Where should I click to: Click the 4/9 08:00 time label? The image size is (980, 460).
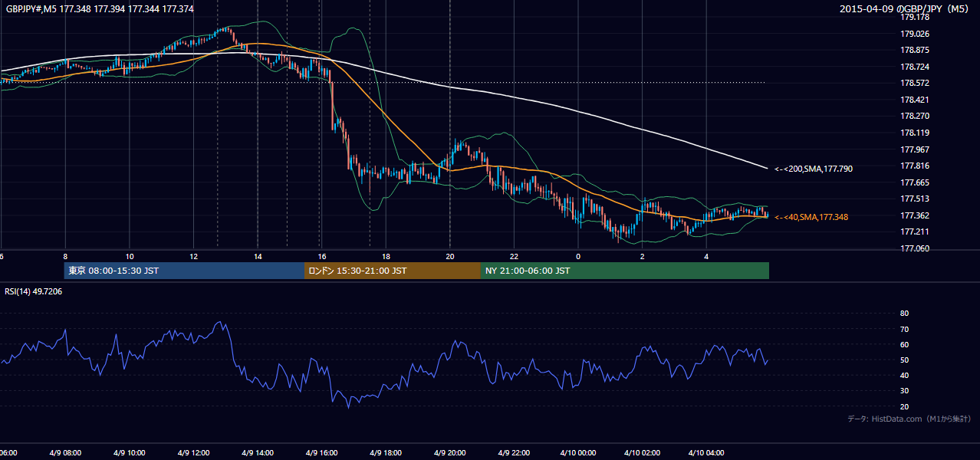tap(65, 453)
